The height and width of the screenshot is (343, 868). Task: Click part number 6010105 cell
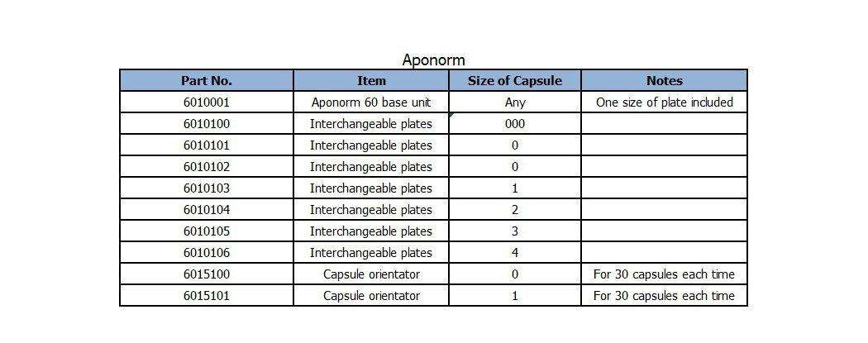click(207, 231)
